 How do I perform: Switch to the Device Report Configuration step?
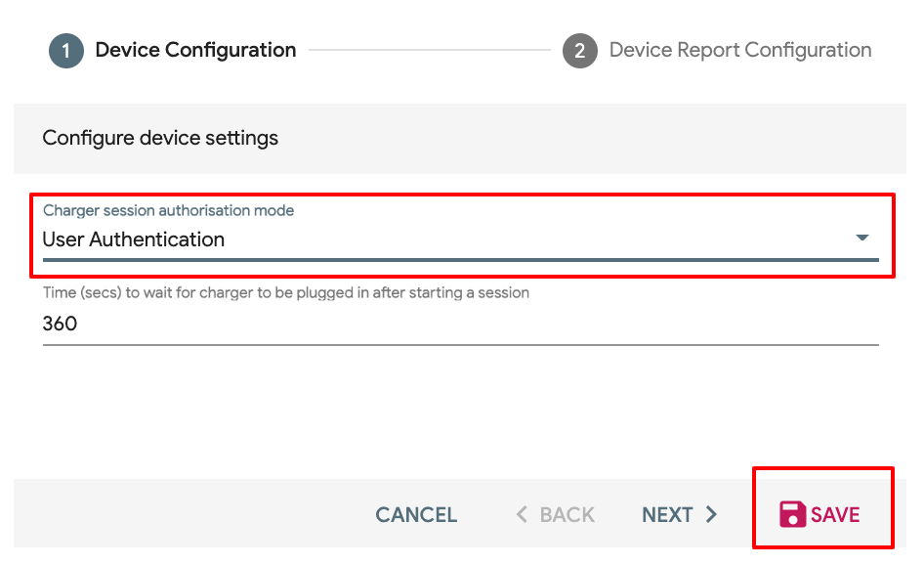point(740,50)
